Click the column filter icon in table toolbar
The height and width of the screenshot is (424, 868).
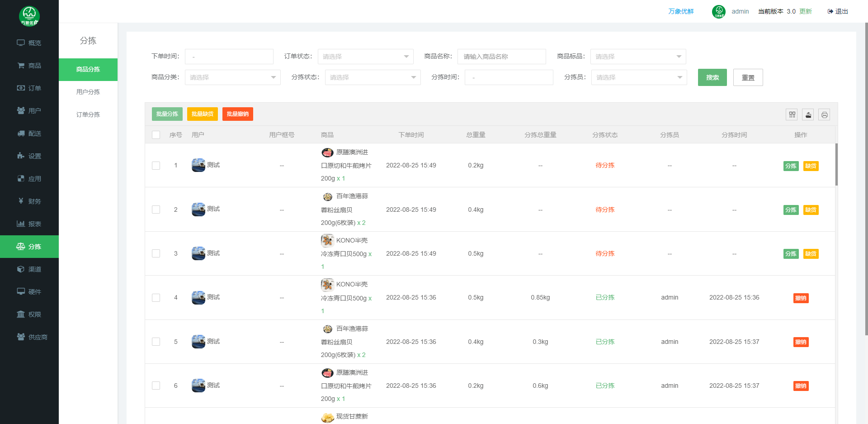point(792,115)
